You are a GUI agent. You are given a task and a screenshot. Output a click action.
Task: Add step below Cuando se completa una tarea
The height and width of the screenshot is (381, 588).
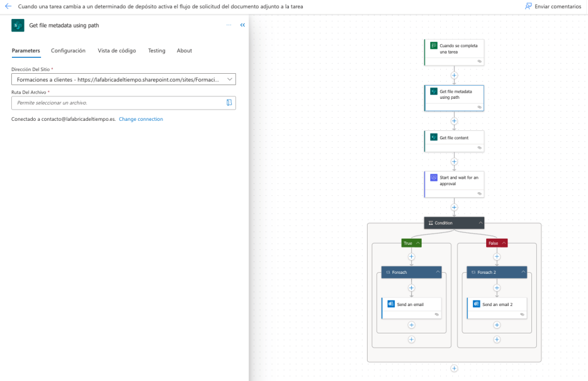454,75
